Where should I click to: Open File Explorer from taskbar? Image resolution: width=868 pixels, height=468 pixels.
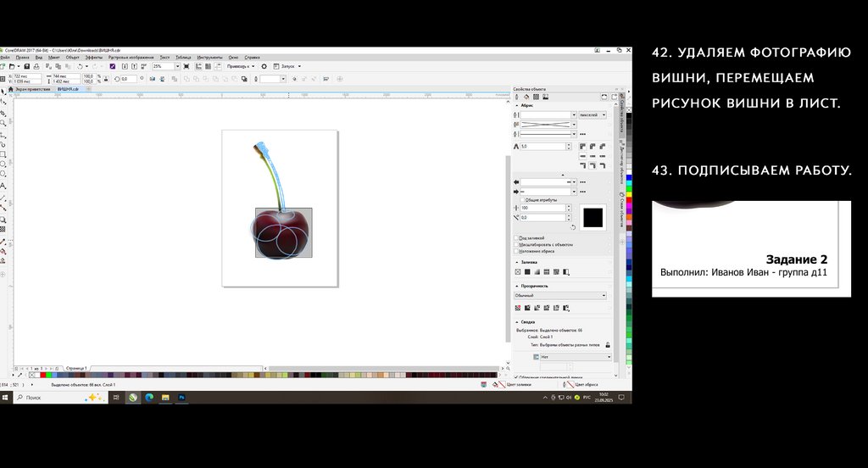(x=165, y=397)
